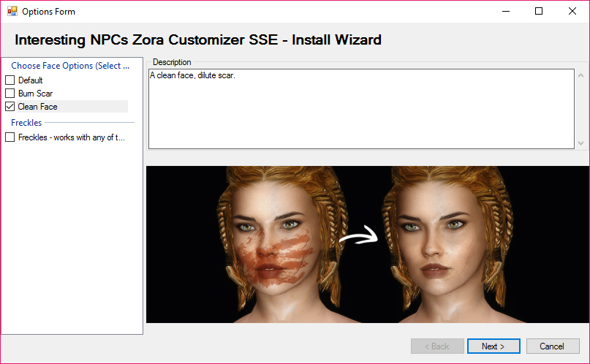This screenshot has height=364, width=590.
Task: Click the Interesting NPCs Zora Customizer title
Action: click(x=198, y=40)
